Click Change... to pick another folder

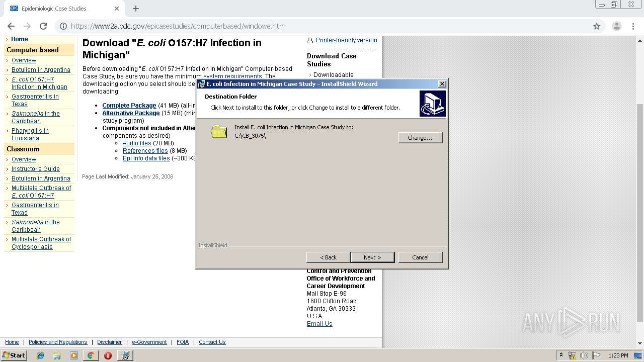(420, 138)
